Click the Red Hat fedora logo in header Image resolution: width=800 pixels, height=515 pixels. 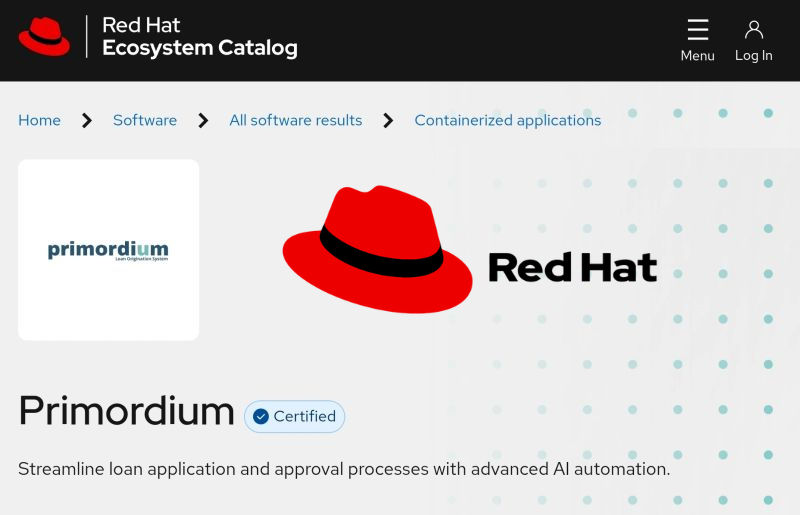pyautogui.click(x=44, y=36)
